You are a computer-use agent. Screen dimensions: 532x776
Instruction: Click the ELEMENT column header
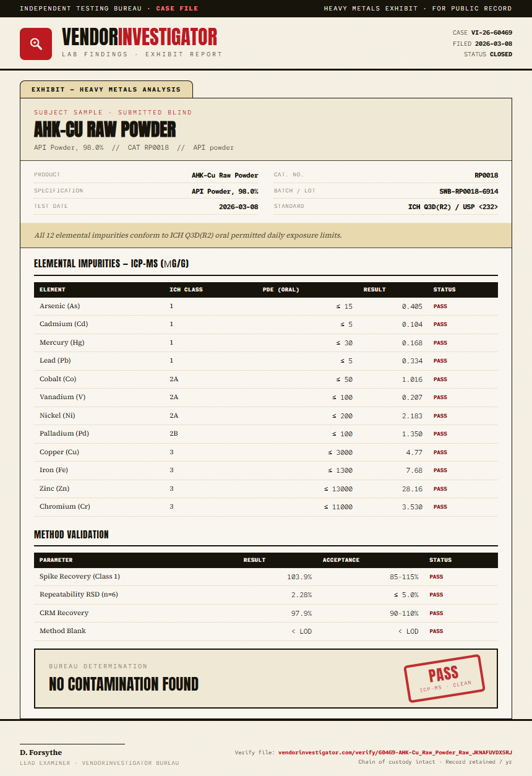pyautogui.click(x=53, y=290)
